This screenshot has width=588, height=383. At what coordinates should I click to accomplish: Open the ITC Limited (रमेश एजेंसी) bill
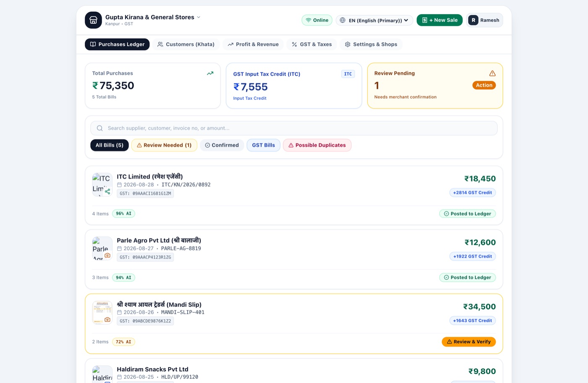pos(150,177)
